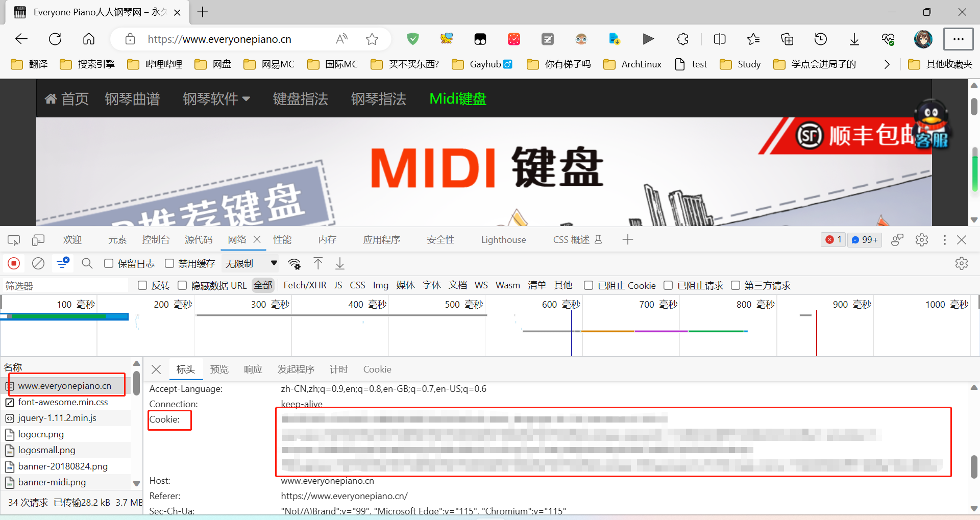Open the extensions puzzle icon
The image size is (980, 520).
682,39
